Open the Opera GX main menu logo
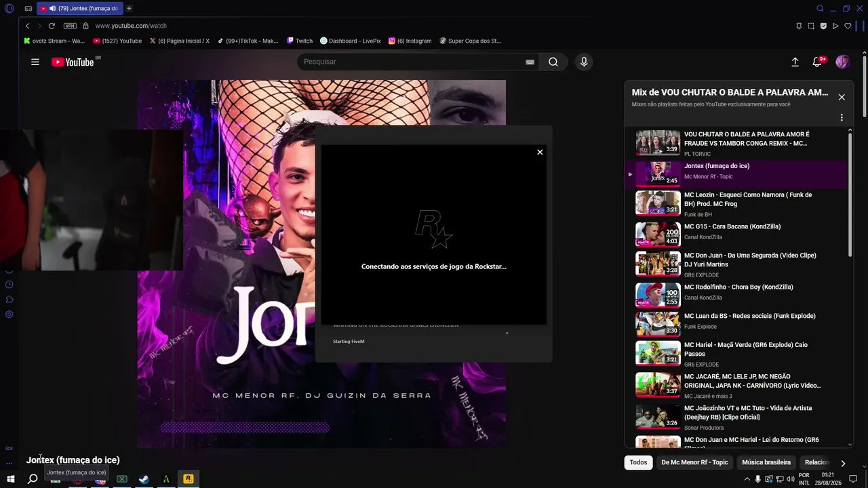 tap(9, 8)
